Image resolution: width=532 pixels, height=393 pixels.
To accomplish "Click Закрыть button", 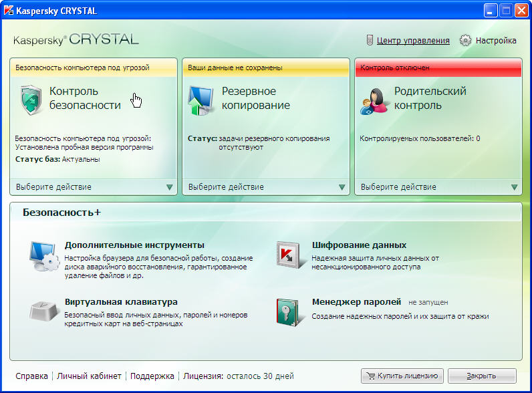I will [x=482, y=376].
